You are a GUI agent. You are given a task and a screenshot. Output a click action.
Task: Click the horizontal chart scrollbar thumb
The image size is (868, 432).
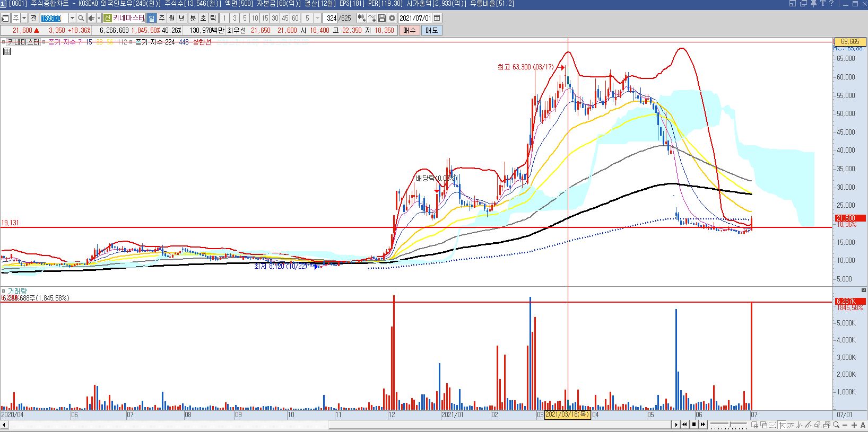(x=501, y=425)
